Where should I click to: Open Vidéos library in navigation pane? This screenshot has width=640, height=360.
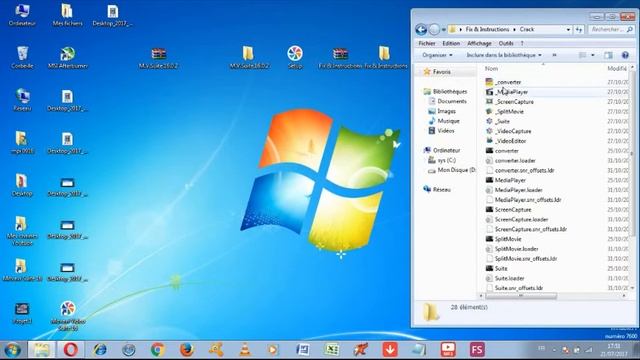pyautogui.click(x=445, y=131)
